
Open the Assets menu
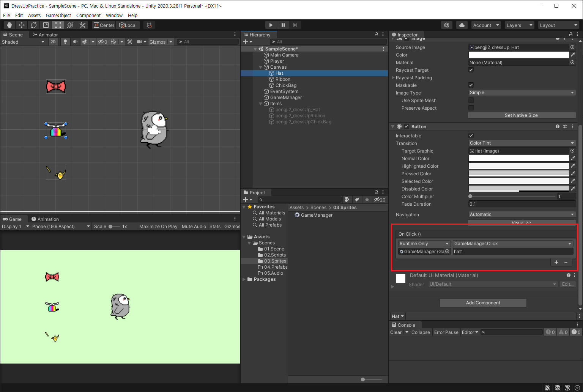(34, 15)
